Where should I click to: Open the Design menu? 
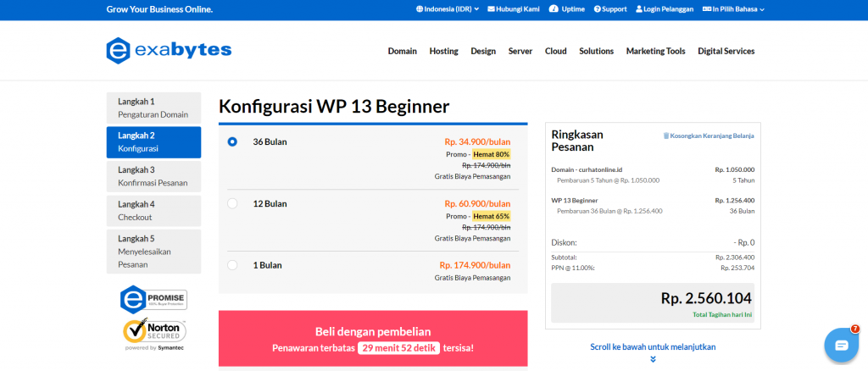(x=483, y=51)
